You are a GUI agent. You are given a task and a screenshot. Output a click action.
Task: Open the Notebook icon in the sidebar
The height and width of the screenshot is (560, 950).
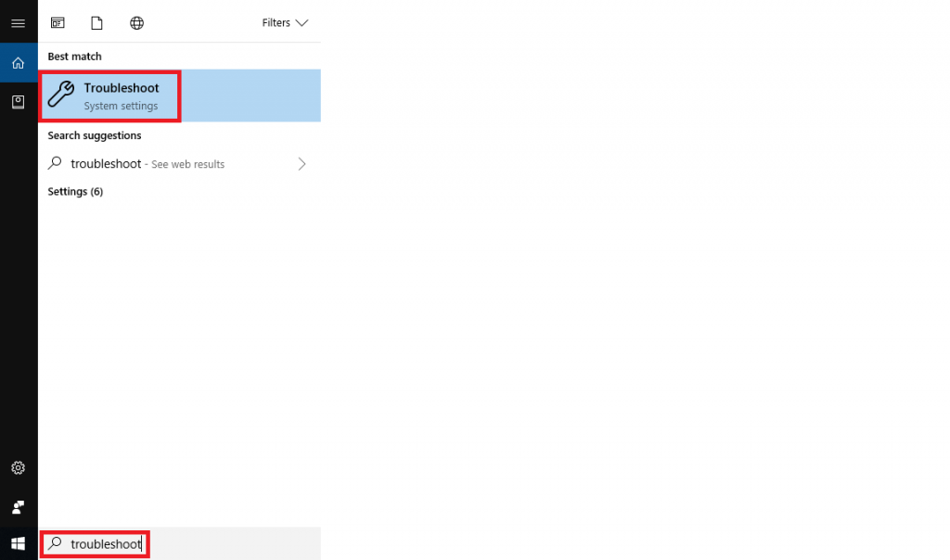click(19, 102)
